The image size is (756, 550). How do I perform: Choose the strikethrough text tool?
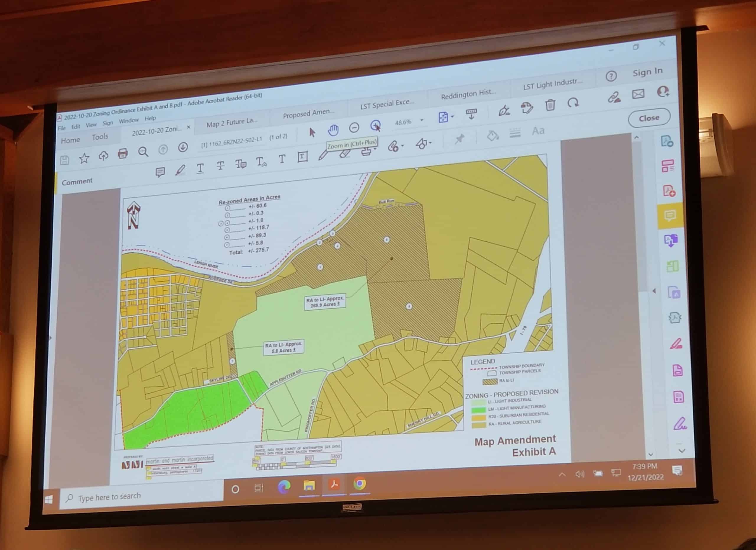220,166
